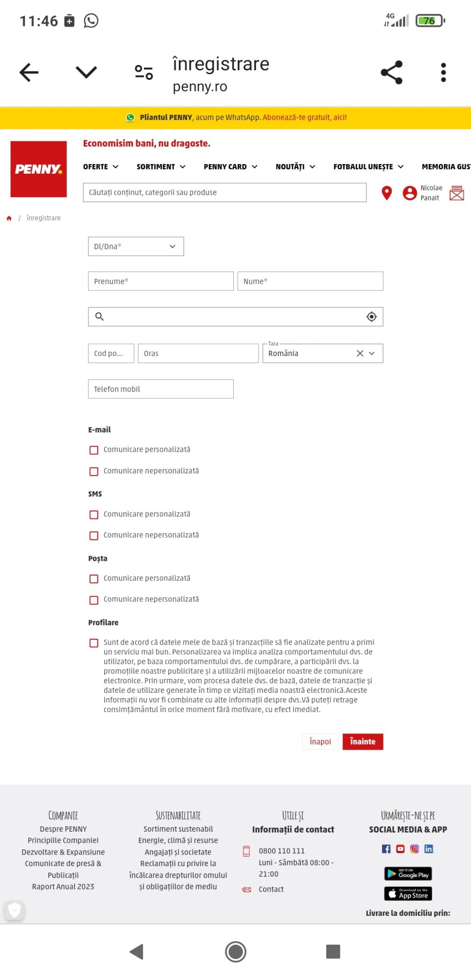
Task: Click the browser share icon
Action: coord(392,73)
